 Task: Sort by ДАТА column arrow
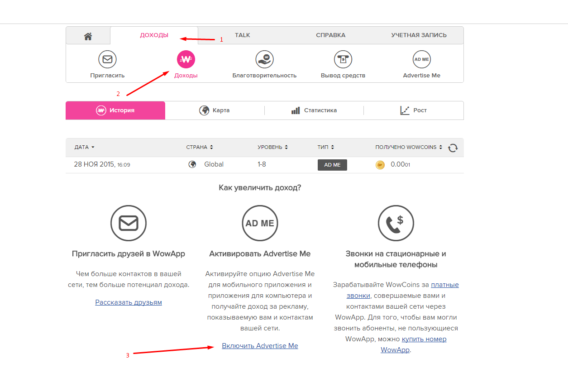click(93, 148)
